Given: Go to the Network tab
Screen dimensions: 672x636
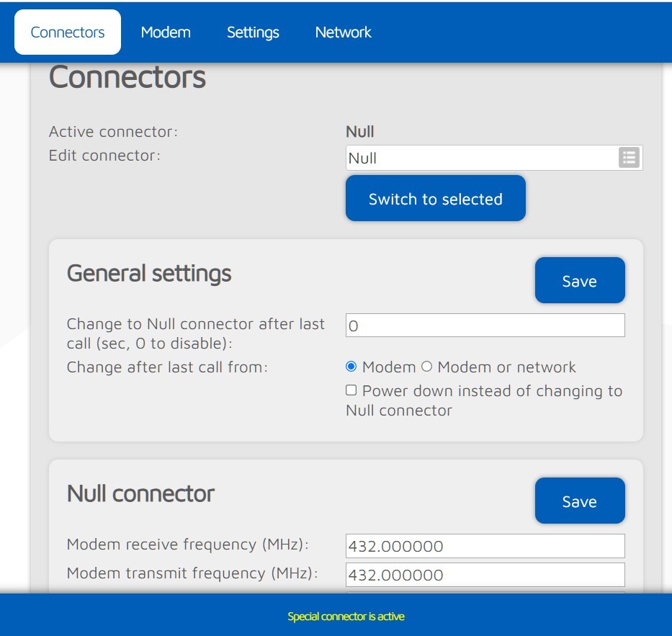Looking at the screenshot, I should 343,32.
